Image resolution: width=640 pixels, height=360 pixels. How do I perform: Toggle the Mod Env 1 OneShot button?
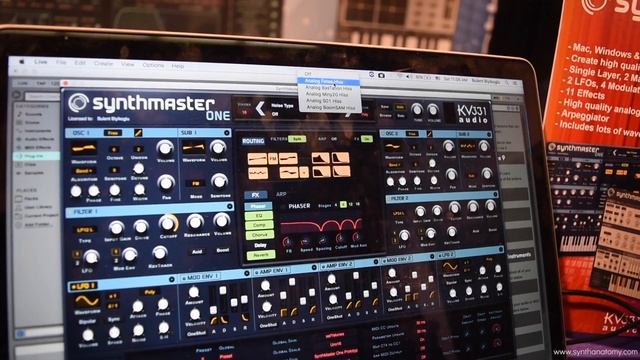tap(196, 333)
